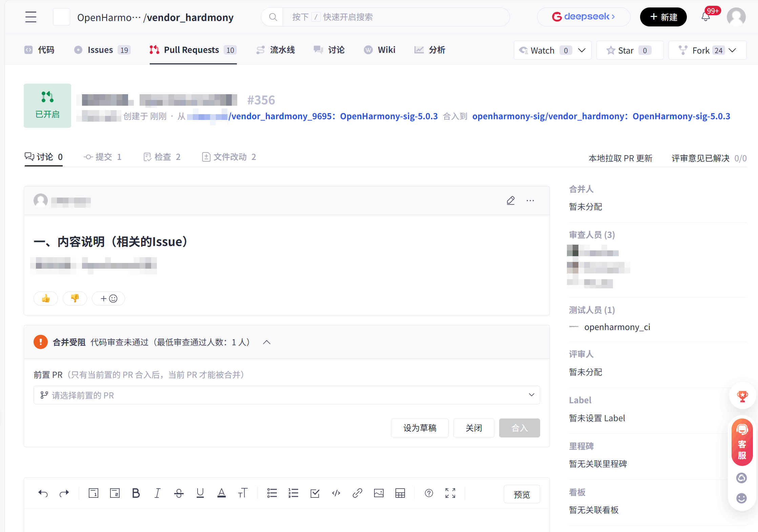Open the deepseek promotional banner

[583, 17]
